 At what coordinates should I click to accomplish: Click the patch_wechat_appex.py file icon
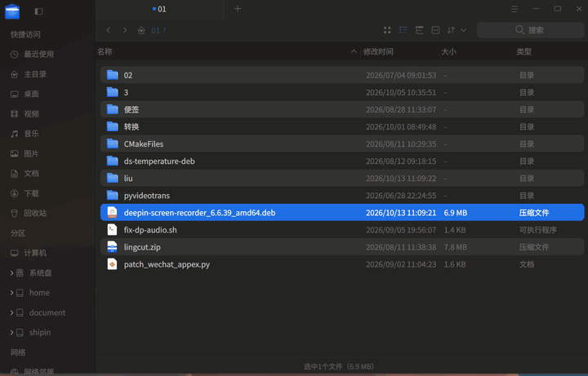[112, 264]
